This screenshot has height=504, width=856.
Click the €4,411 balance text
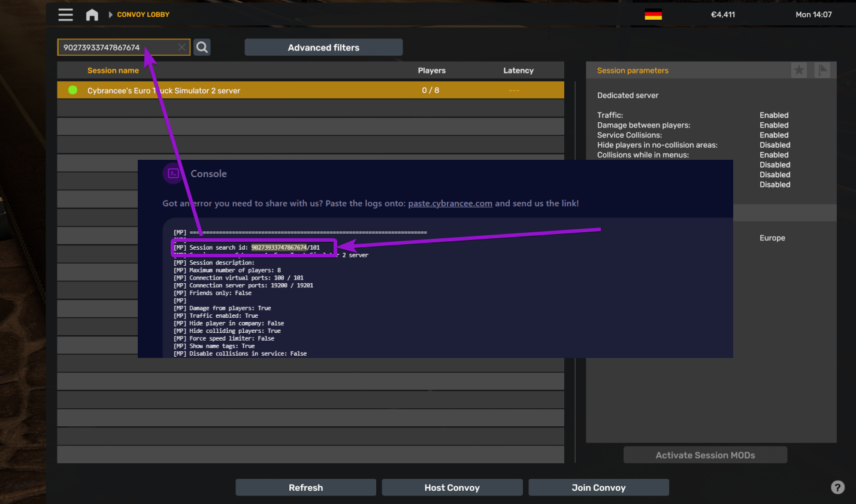(723, 14)
